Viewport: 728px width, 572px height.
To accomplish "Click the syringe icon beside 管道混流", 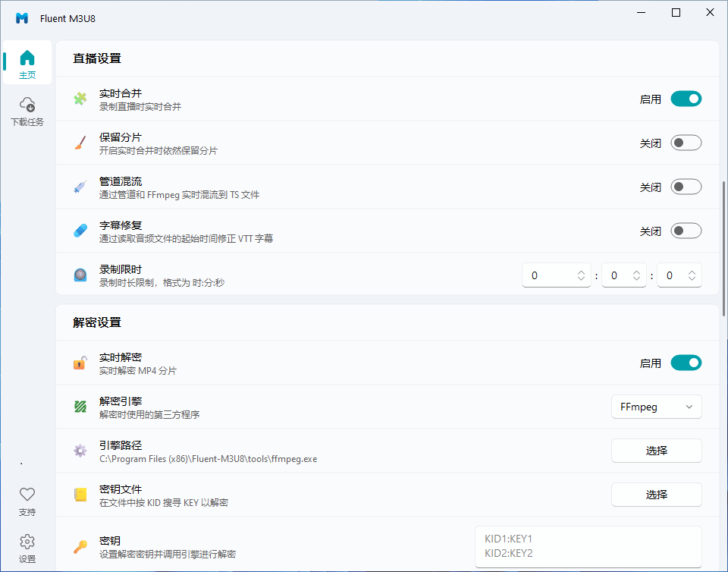I will (x=80, y=187).
